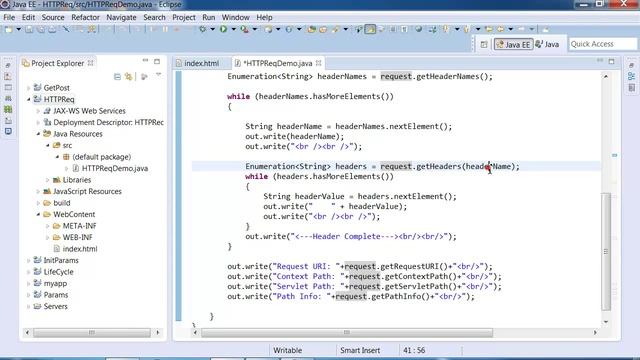Viewport: 640px width, 360px height.
Task: Select the JavaScript Resources node
Action: pyautogui.click(x=87, y=191)
